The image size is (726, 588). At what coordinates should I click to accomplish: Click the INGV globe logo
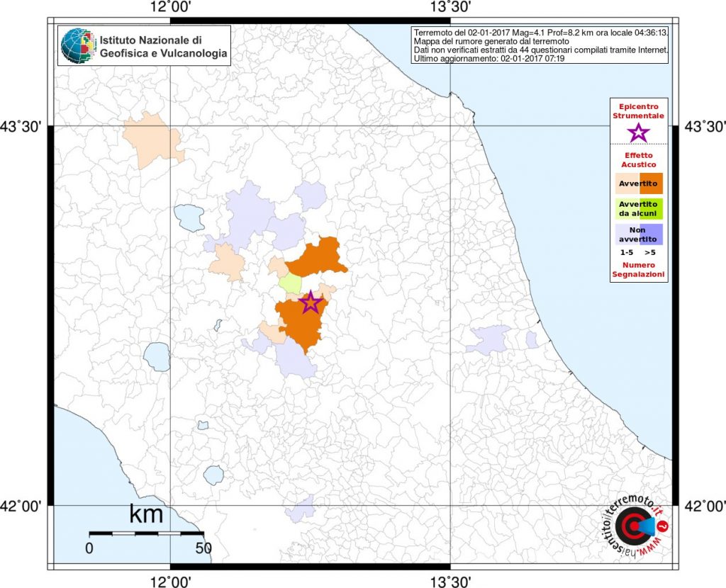tap(77, 47)
